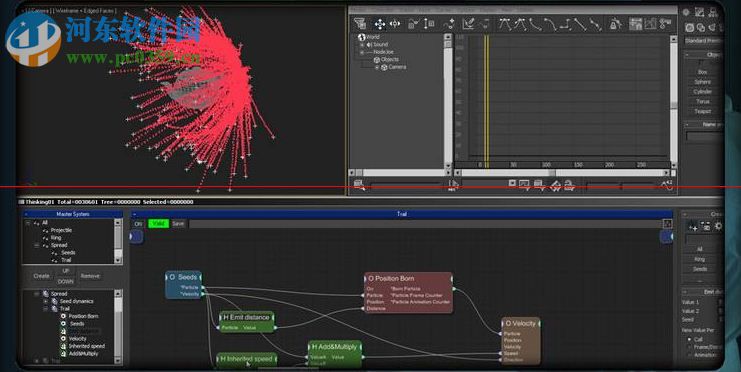Open the Standard Primitives dropdown
This screenshot has width=741, height=372.
(x=703, y=41)
